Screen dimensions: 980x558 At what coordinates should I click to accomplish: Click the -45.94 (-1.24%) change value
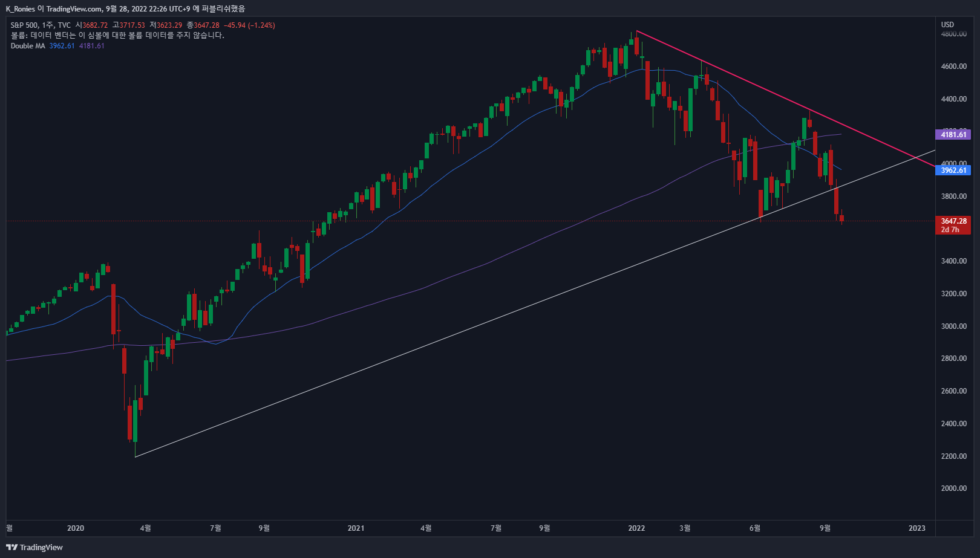pyautogui.click(x=249, y=25)
